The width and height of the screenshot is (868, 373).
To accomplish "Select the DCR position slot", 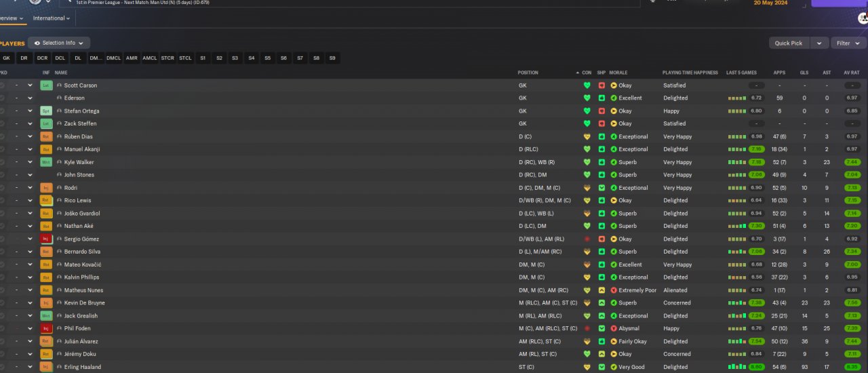I will 42,58.
